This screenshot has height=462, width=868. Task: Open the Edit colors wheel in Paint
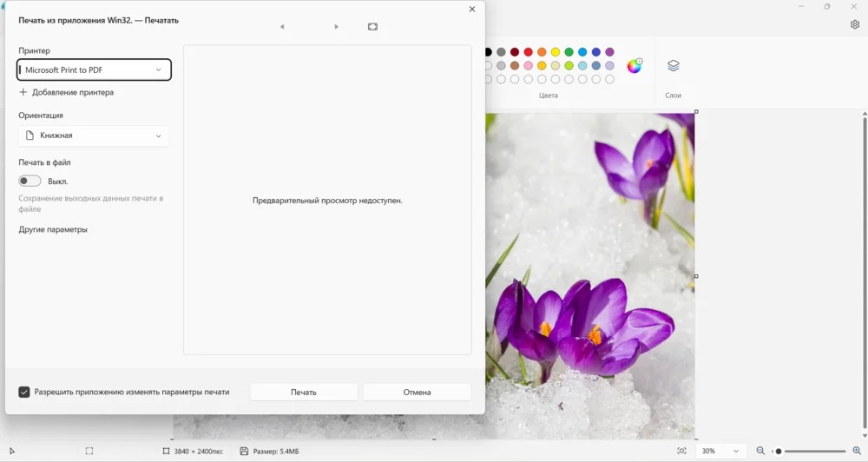(635, 66)
